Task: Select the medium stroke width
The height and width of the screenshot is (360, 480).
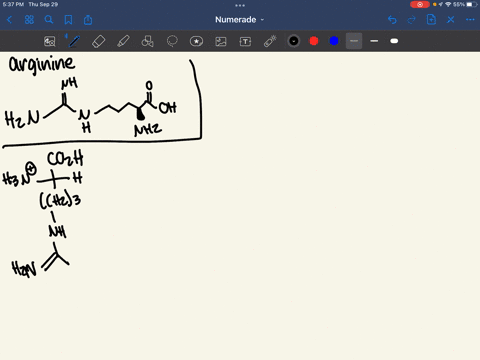Action: (x=374, y=41)
